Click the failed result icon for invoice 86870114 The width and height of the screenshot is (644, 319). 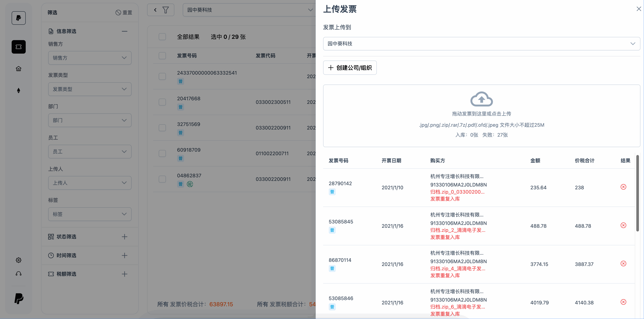623,264
